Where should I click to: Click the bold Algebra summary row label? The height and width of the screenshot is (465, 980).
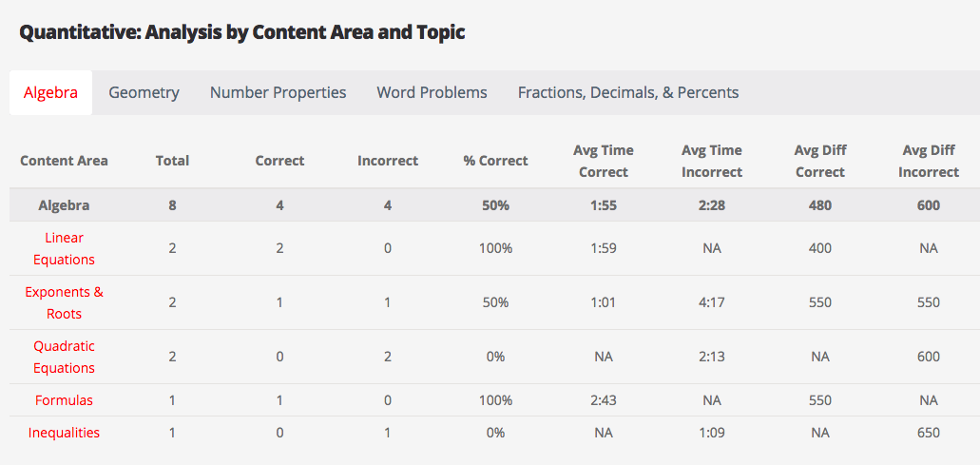coord(64,205)
